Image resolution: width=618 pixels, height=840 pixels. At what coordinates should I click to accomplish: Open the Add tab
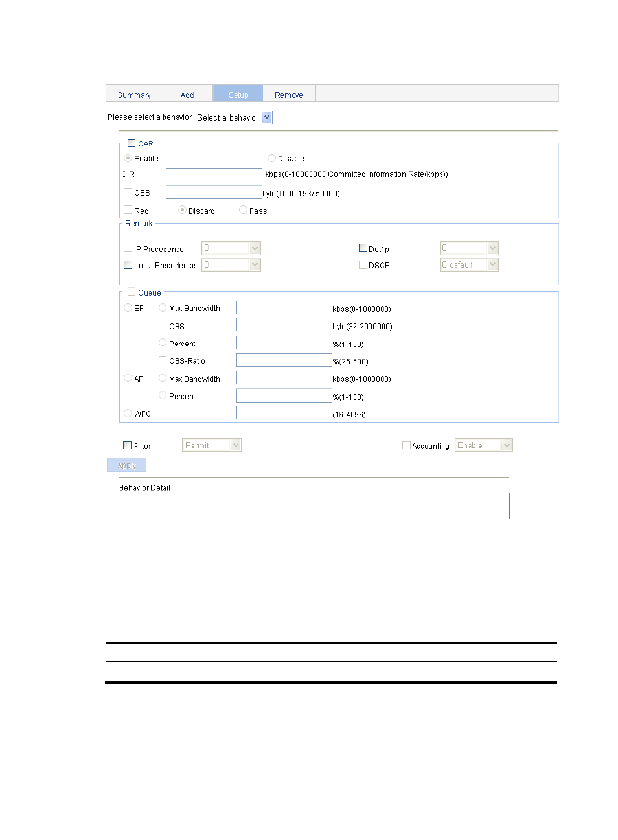click(x=187, y=95)
